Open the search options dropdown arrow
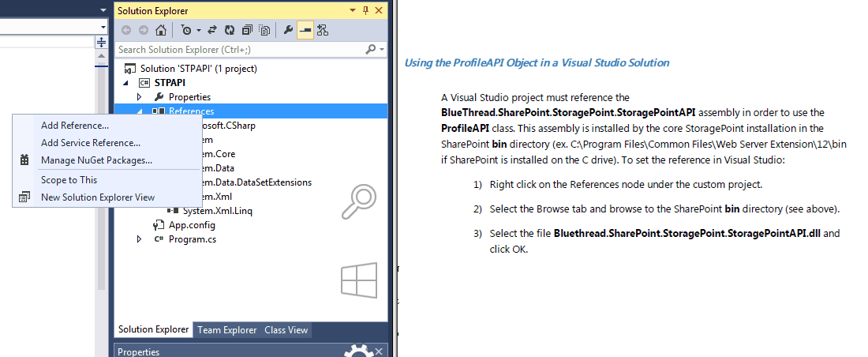Image resolution: width=868 pixels, height=357 pixels. 382,50
